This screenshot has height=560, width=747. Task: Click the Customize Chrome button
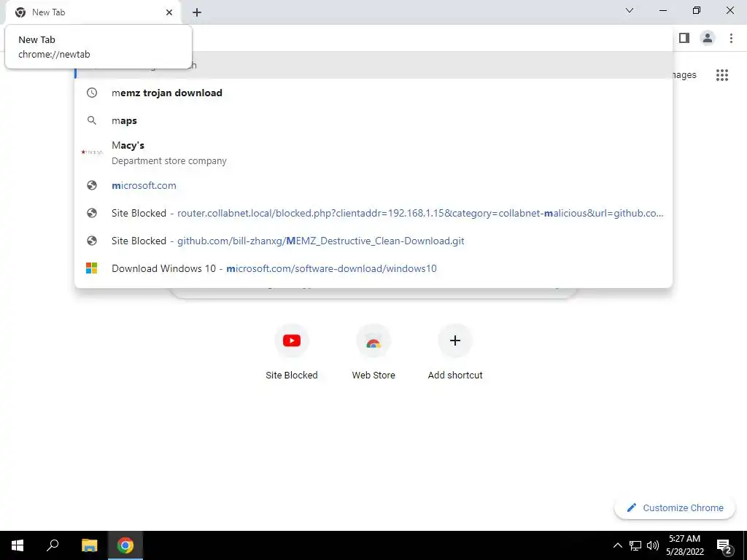coord(675,507)
